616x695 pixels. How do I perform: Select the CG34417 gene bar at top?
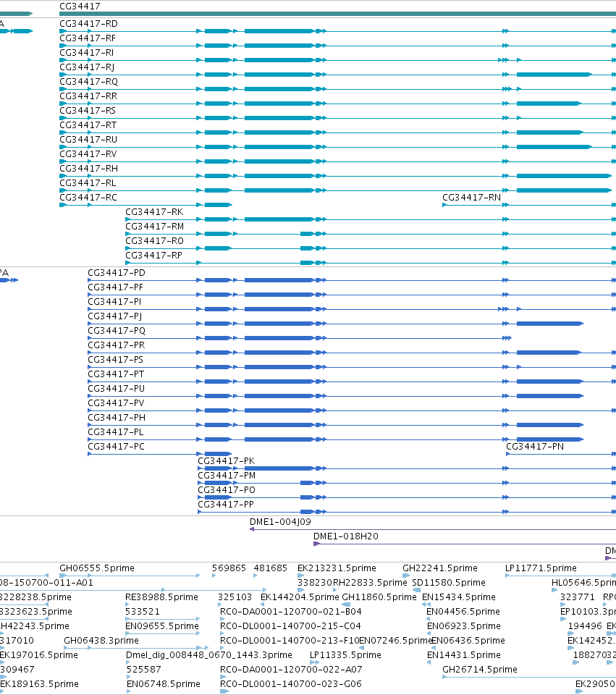point(338,14)
